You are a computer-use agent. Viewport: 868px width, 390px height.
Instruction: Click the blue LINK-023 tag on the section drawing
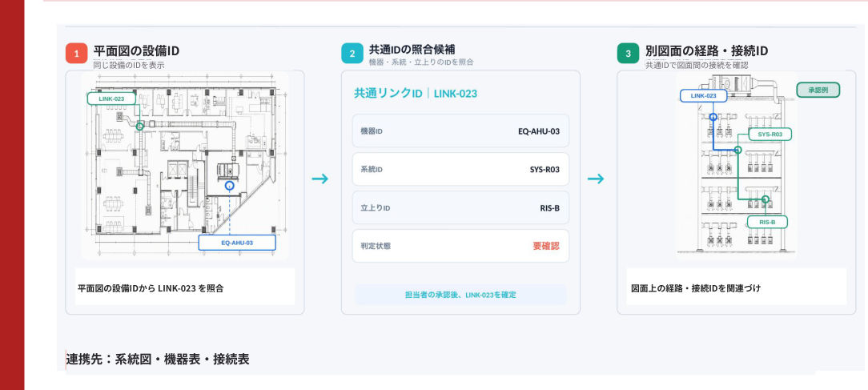tap(703, 96)
